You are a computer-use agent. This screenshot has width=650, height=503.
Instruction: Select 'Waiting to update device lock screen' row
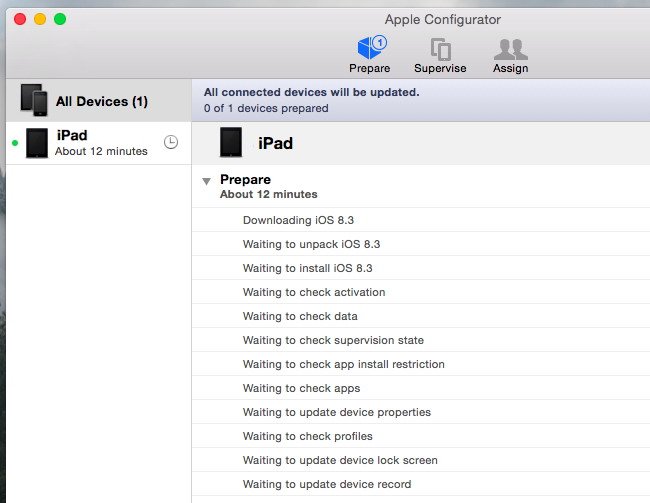421,460
